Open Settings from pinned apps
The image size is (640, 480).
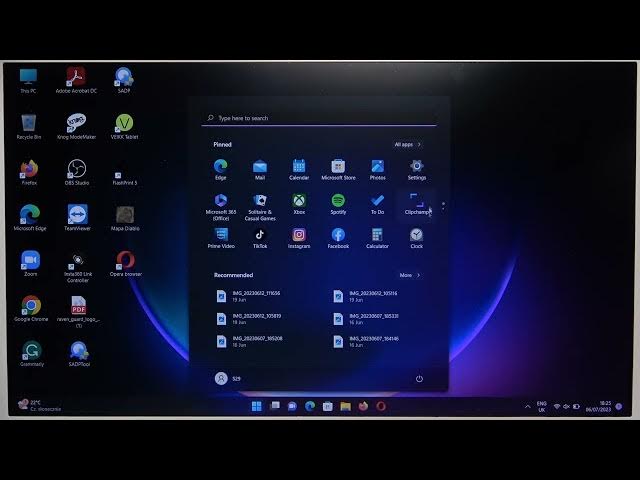417,169
